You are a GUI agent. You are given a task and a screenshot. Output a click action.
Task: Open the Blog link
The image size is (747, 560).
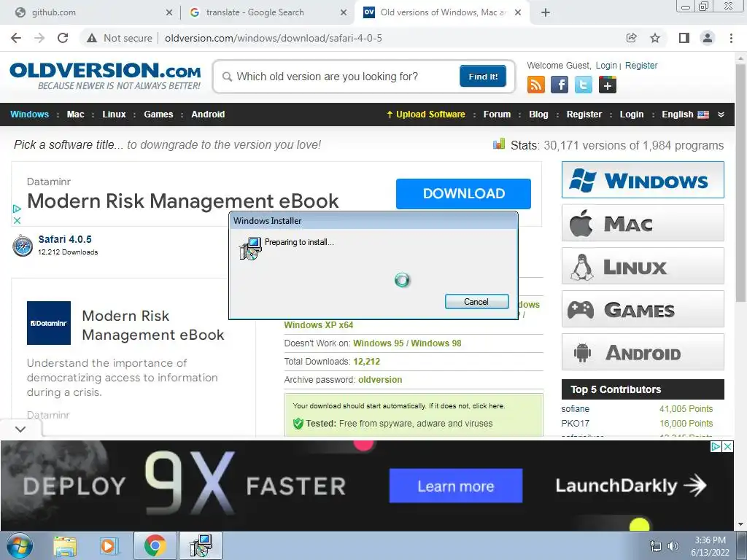pyautogui.click(x=538, y=114)
